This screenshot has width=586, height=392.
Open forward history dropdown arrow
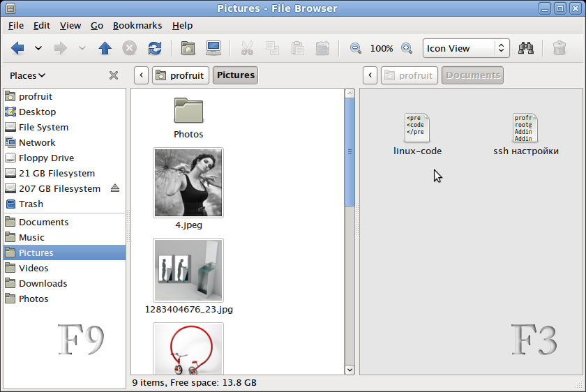(82, 48)
